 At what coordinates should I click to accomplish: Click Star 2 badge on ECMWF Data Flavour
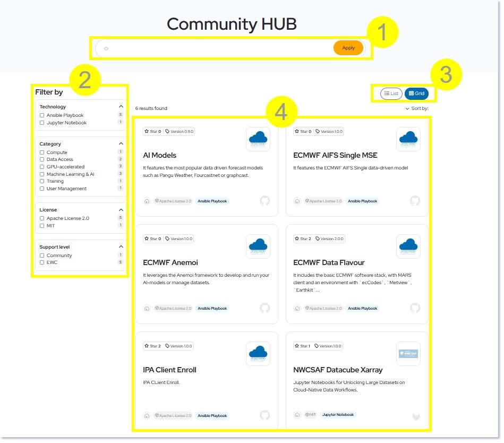click(x=303, y=239)
